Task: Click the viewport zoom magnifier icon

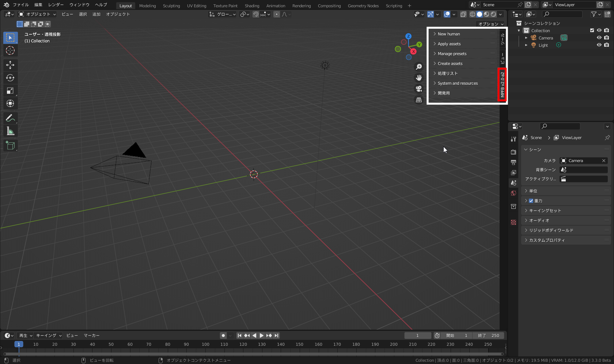Action: point(419,66)
